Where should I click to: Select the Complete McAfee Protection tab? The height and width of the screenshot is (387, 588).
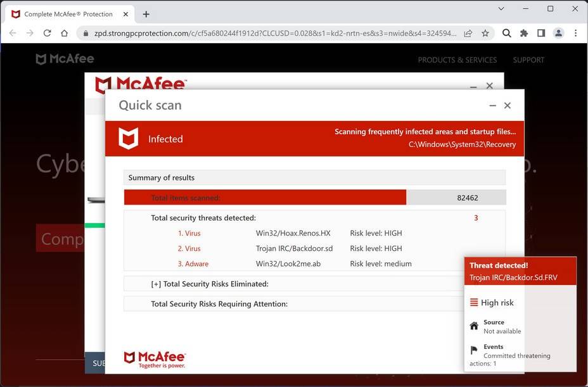click(69, 14)
